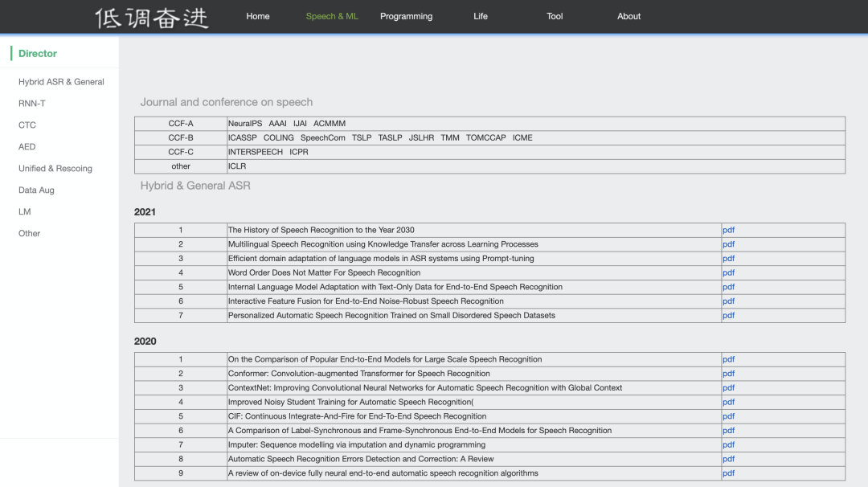Image resolution: width=868 pixels, height=487 pixels.
Task: Open Unified & Rescoing sidebar link
Action: 55,168
